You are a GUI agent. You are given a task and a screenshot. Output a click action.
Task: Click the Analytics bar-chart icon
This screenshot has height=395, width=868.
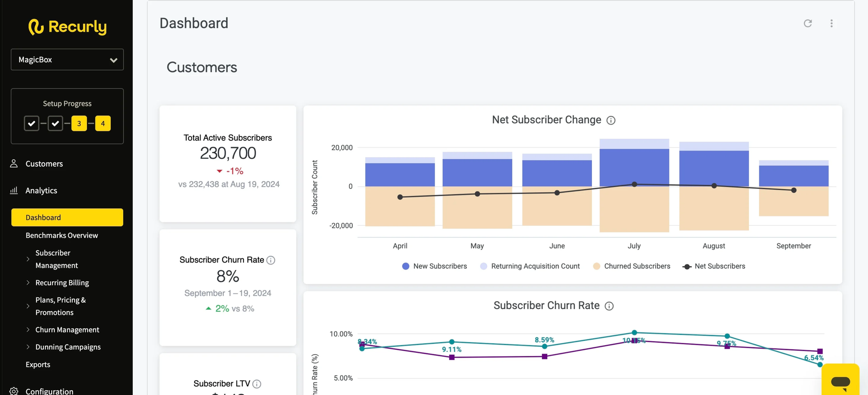(13, 190)
